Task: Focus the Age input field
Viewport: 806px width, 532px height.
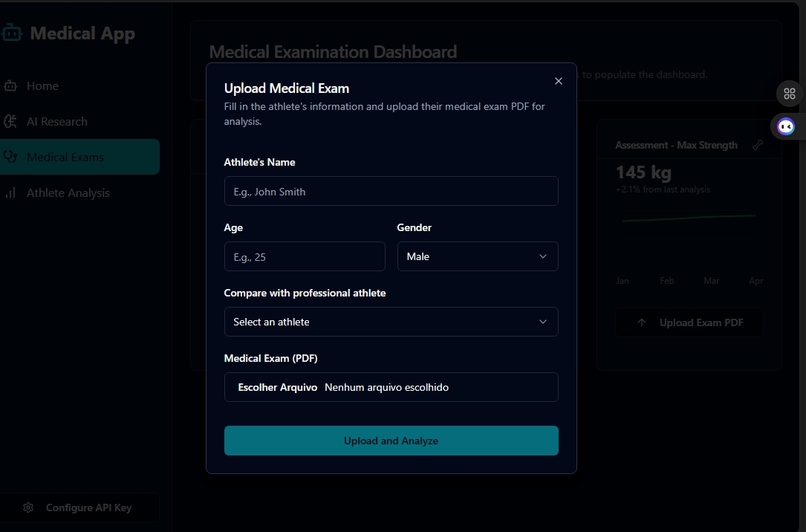Action: (305, 256)
